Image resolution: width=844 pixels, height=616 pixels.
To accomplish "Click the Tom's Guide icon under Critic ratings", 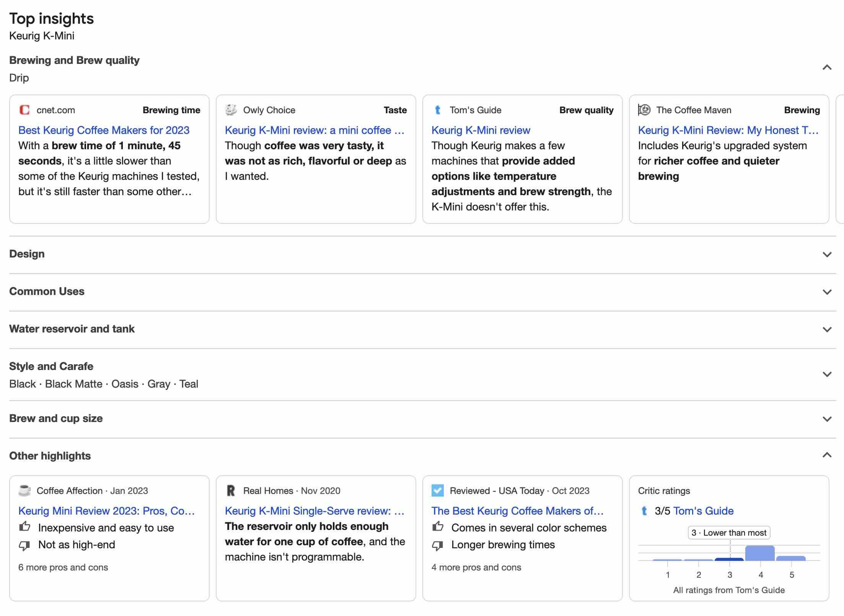I will click(644, 511).
